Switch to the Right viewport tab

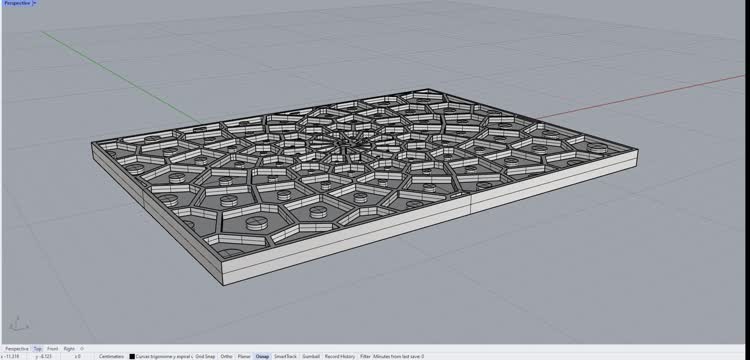[69, 349]
